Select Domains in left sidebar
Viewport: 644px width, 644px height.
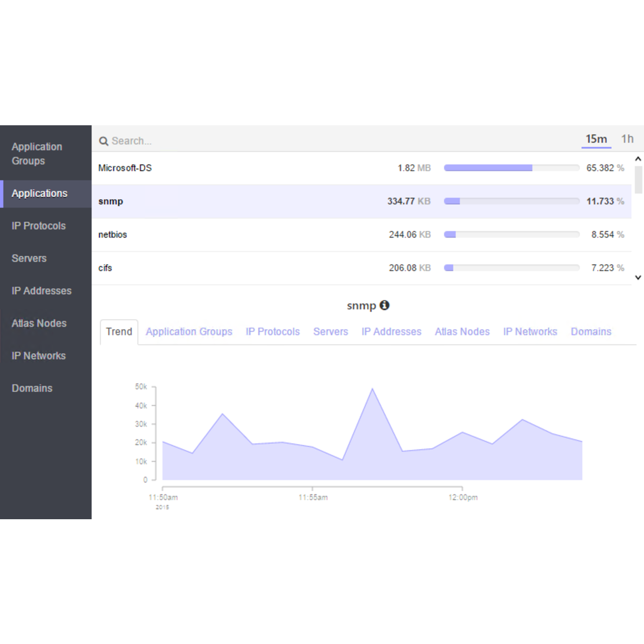point(32,388)
